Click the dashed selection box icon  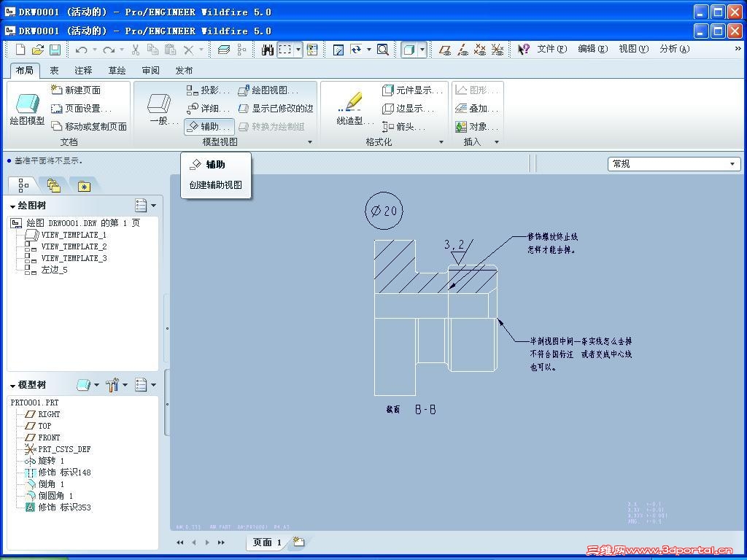coord(285,50)
